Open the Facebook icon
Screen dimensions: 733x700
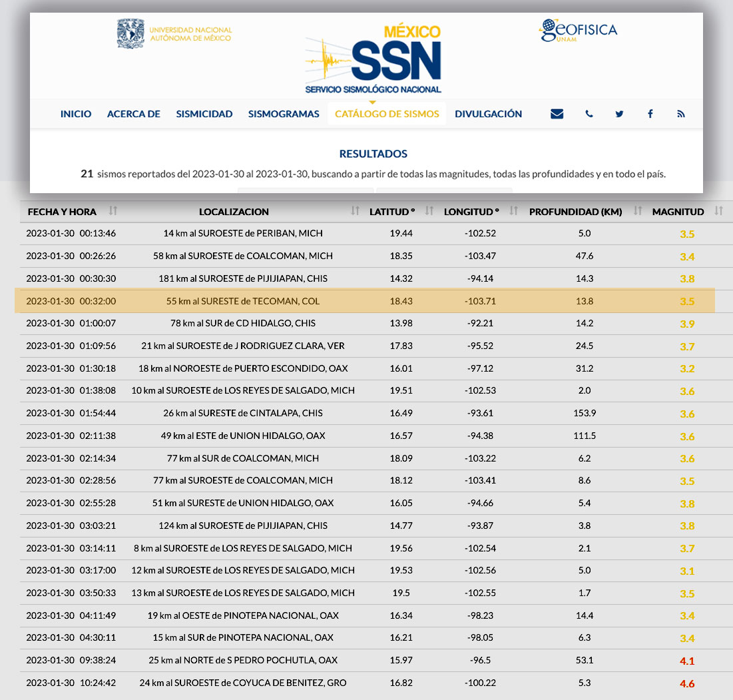pos(650,114)
